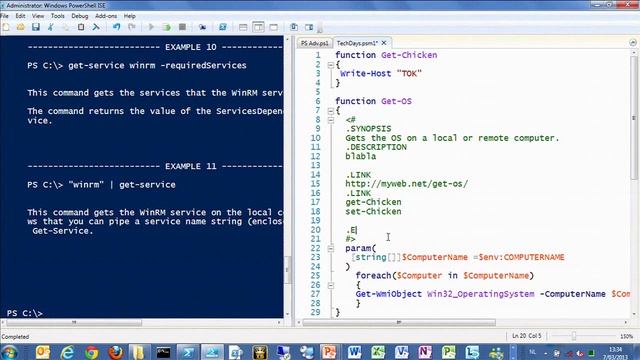
Task: Run the script with green play icon
Action: (151, 27)
